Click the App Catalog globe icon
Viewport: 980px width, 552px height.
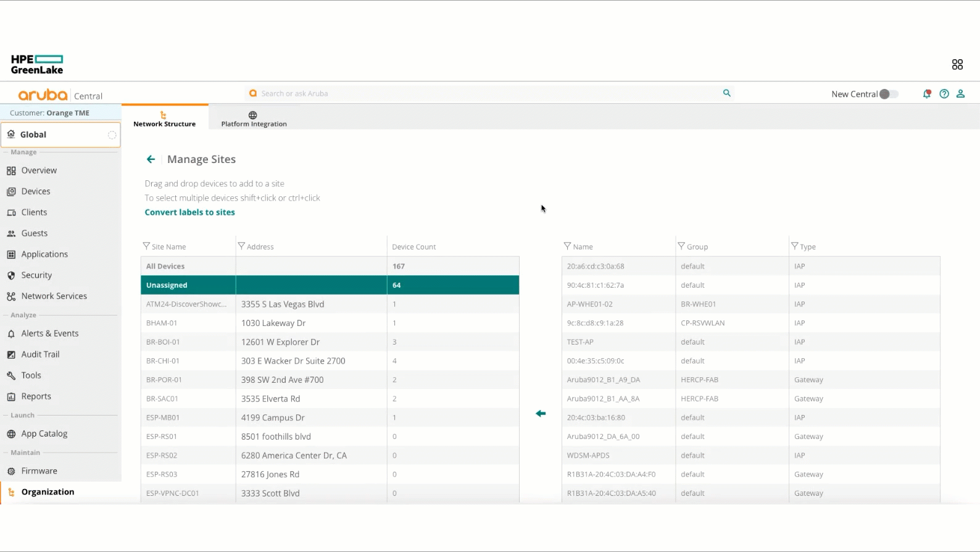[11, 434]
